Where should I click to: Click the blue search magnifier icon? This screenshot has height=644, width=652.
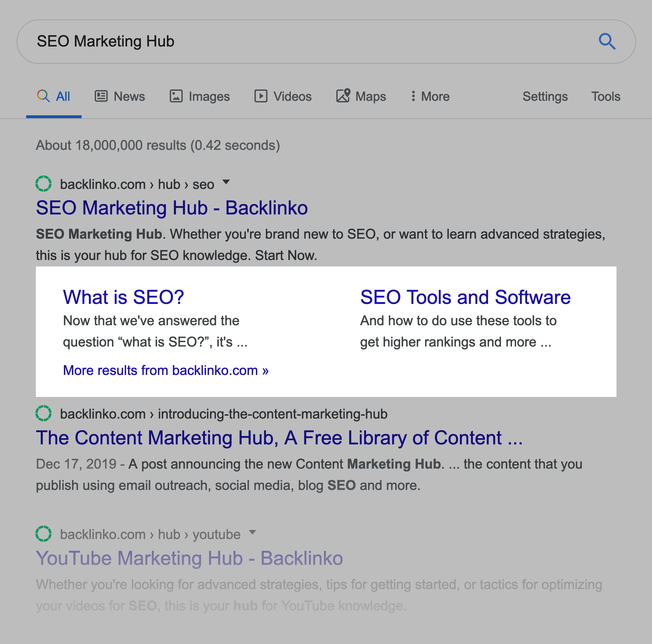click(607, 42)
